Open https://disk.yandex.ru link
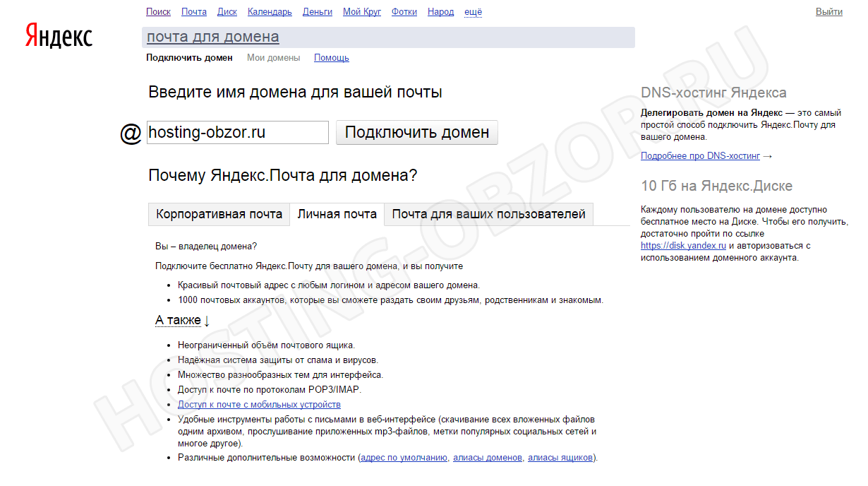This screenshot has height=486, width=868. click(684, 246)
